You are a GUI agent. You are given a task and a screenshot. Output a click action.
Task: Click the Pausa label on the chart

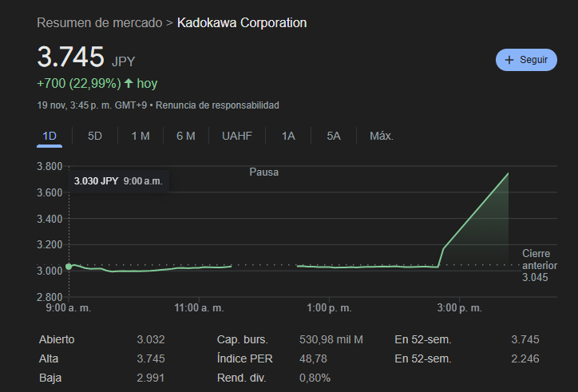tap(264, 172)
